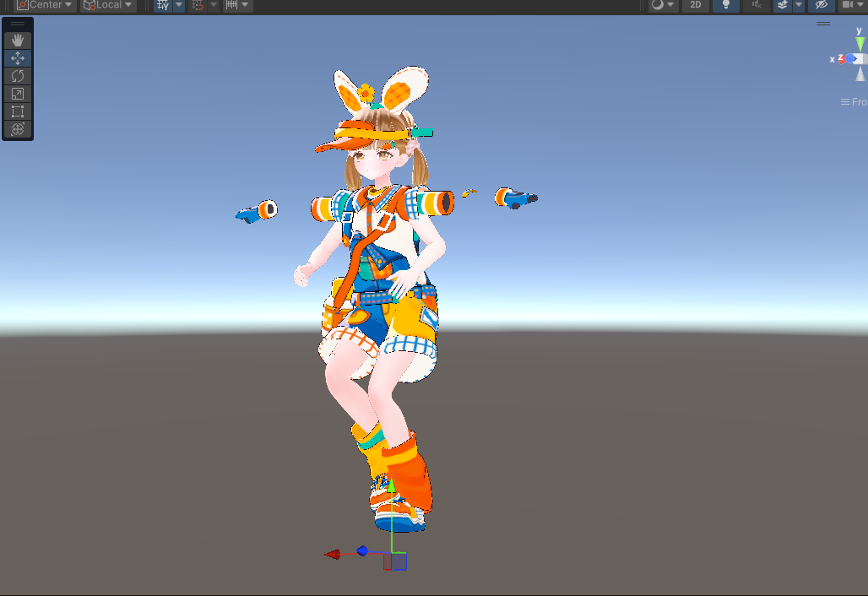This screenshot has height=596, width=868.
Task: Toggle 2D view mode
Action: pyautogui.click(x=695, y=5)
